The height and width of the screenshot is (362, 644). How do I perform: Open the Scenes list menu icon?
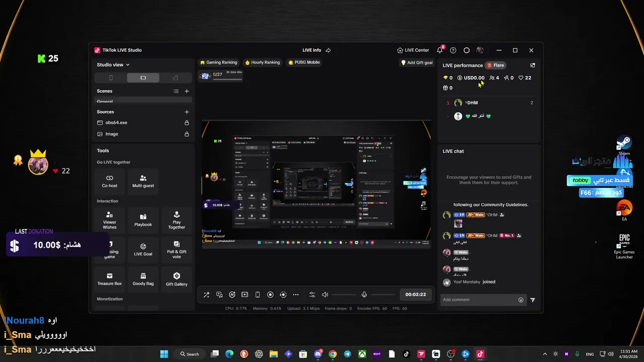pyautogui.click(x=176, y=91)
